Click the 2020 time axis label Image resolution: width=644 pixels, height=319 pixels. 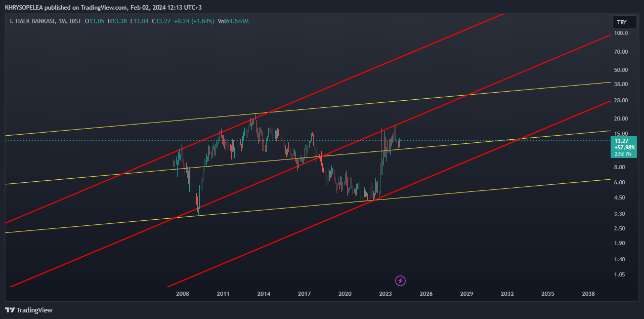(345, 294)
